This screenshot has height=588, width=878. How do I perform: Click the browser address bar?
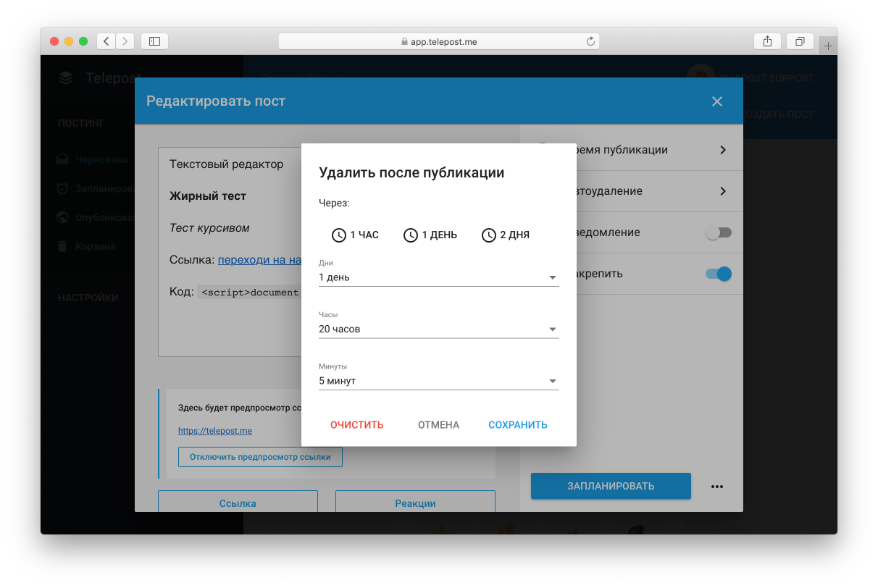coord(438,41)
